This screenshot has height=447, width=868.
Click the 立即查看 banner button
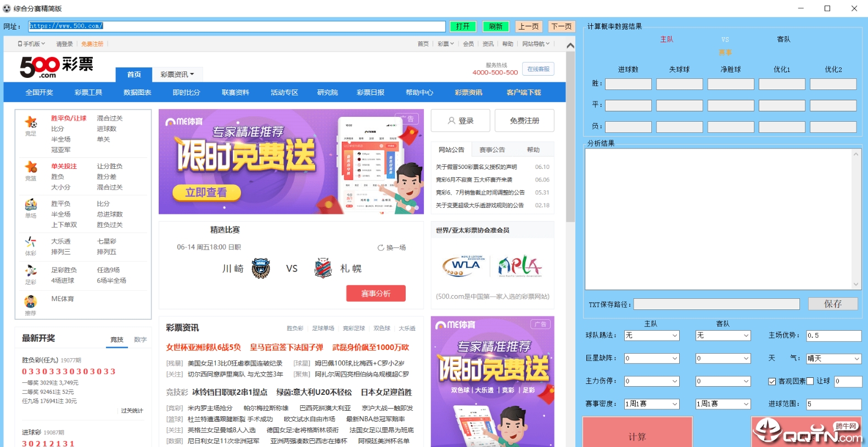[x=206, y=193]
